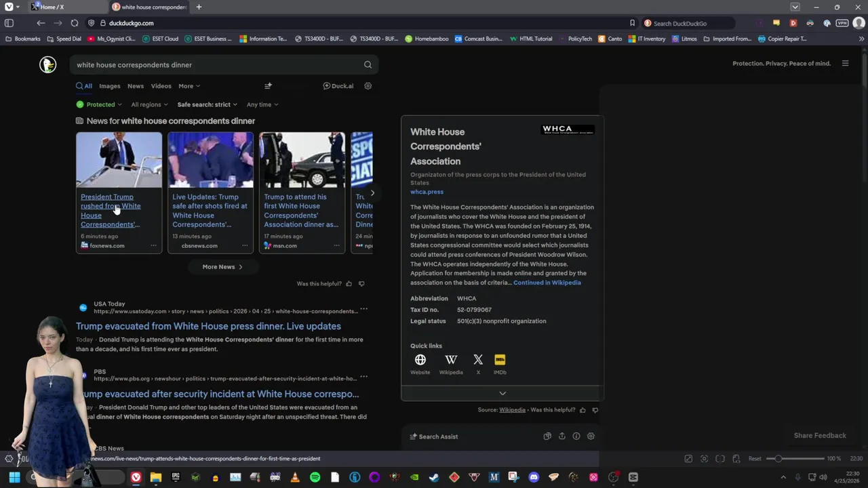868x488 pixels.
Task: Open the Speed Dial bookmark
Action: pos(64,39)
